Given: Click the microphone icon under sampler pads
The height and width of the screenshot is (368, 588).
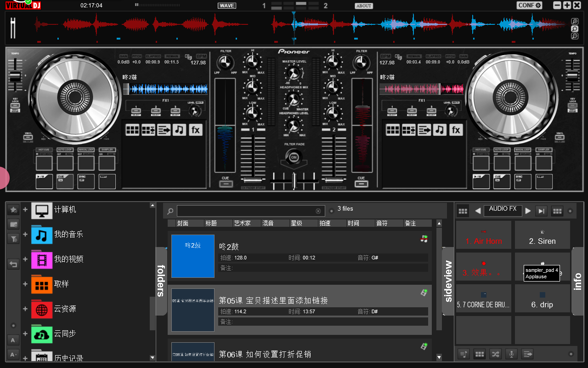Looking at the screenshot, I should pyautogui.click(x=511, y=354).
